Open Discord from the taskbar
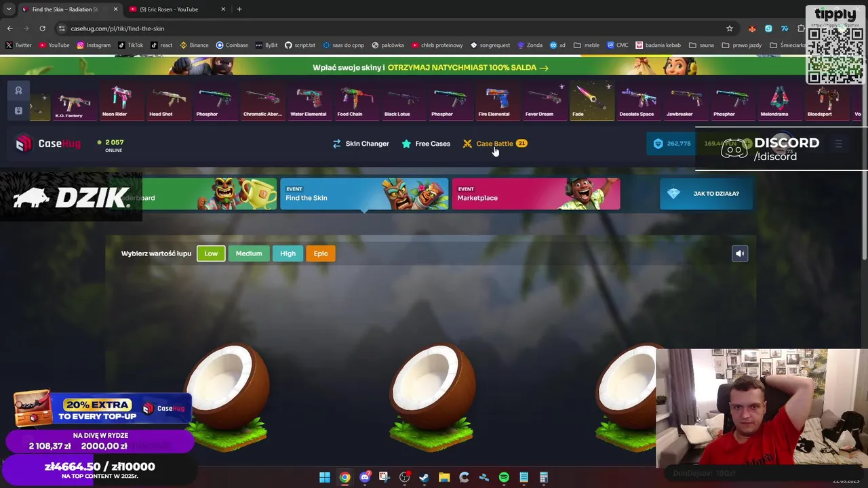This screenshot has width=868, height=488. (365, 478)
